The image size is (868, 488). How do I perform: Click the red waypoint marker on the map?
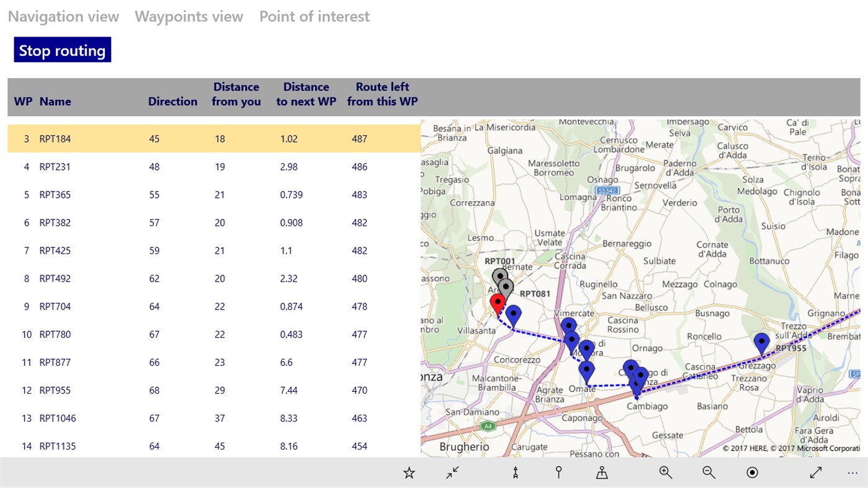tap(497, 303)
